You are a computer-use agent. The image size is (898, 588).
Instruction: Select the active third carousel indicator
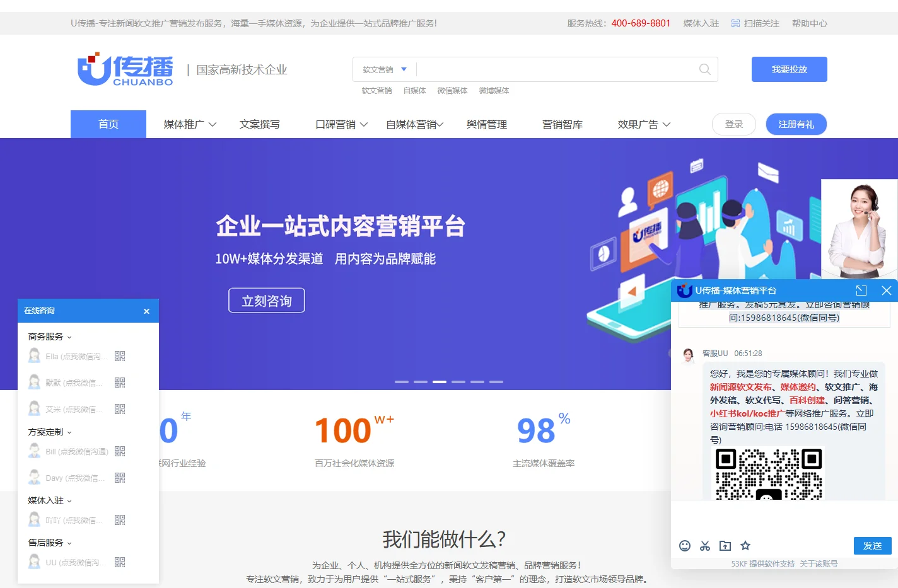(x=440, y=382)
